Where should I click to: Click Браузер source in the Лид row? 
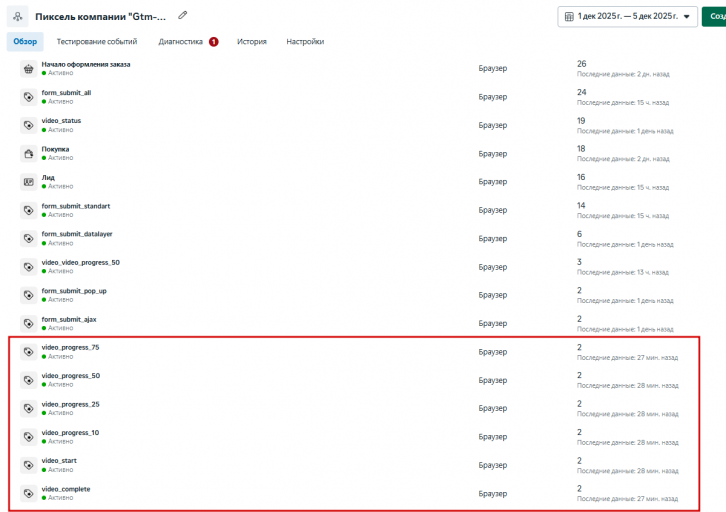(x=493, y=182)
